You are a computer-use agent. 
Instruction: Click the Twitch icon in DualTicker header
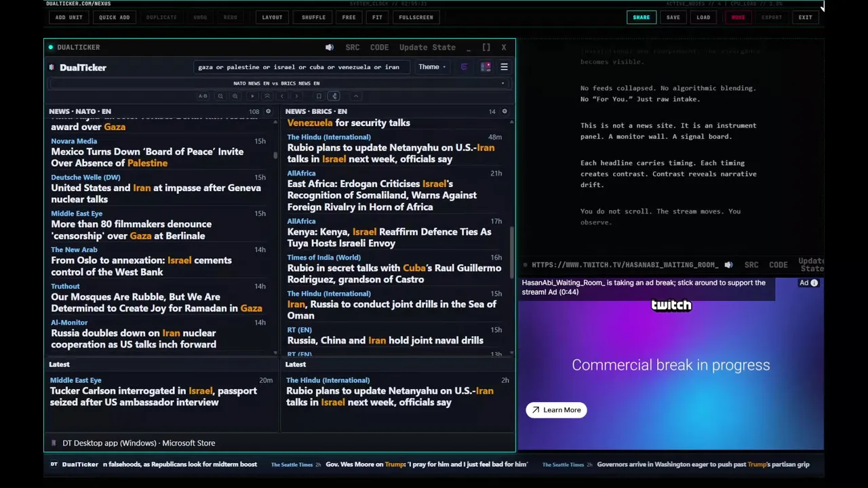tap(464, 67)
